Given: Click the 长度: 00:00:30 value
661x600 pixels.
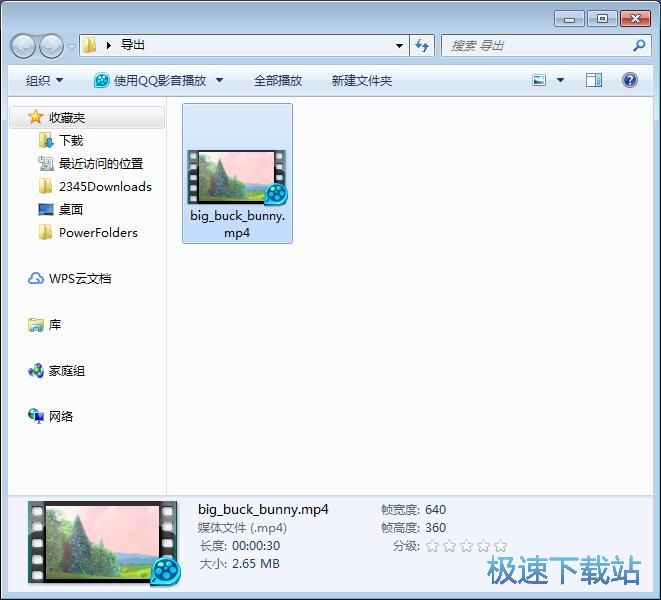Looking at the screenshot, I should pyautogui.click(x=256, y=546).
